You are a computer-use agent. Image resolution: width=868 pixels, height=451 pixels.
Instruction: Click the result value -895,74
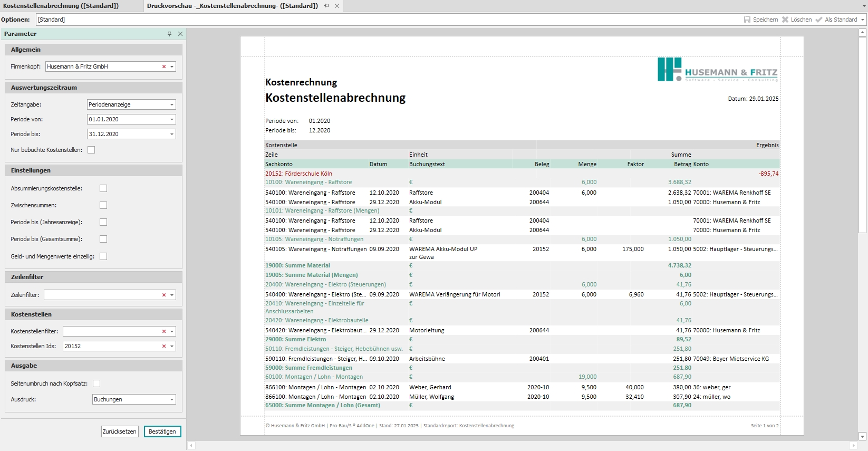pos(768,174)
